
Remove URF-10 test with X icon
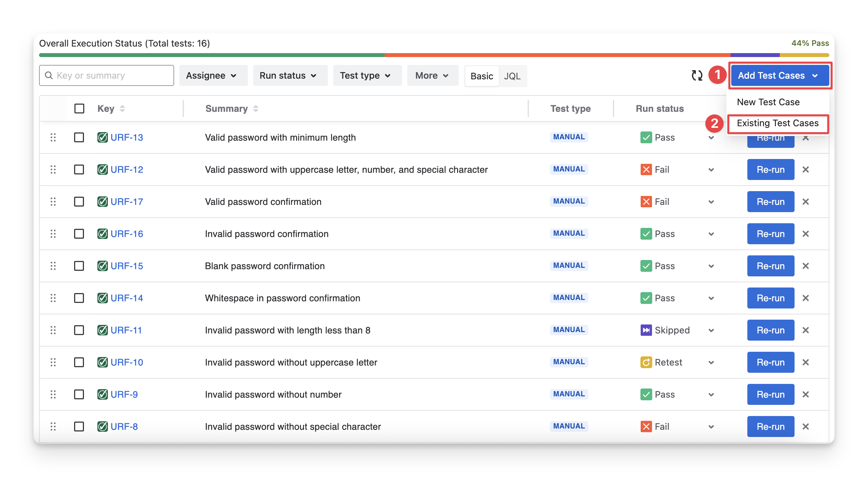[805, 362]
